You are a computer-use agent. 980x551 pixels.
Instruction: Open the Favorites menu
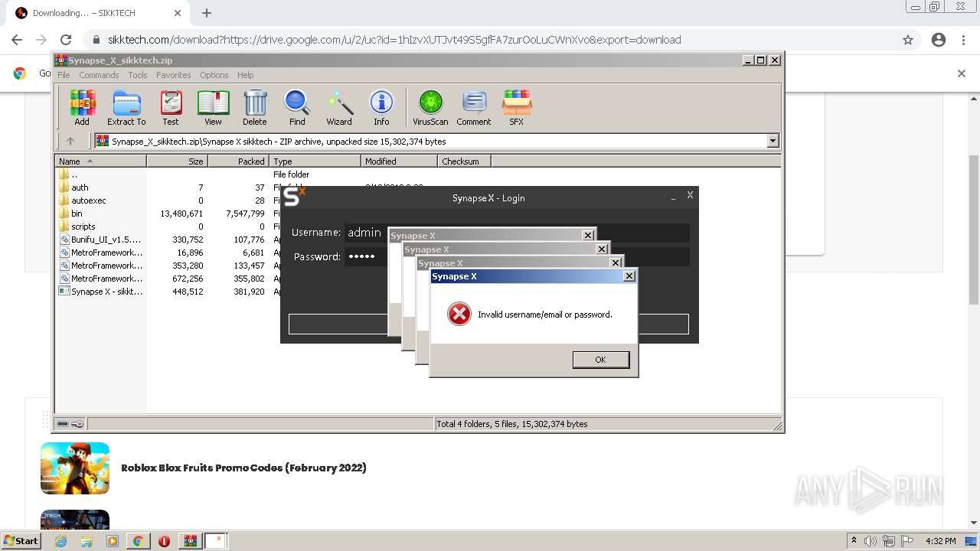pos(174,75)
